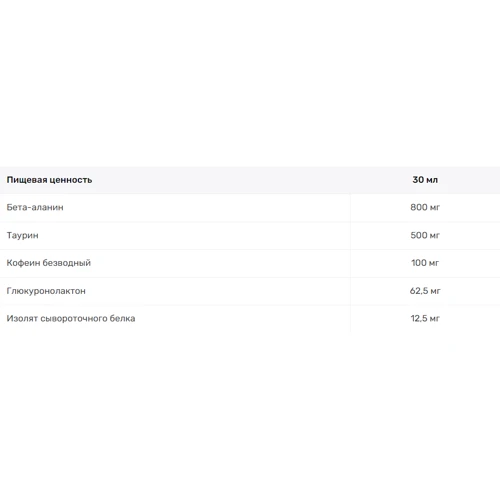Screen dimensions: 500x500
Task: Click the '30 мл' column header
Action: click(x=425, y=180)
